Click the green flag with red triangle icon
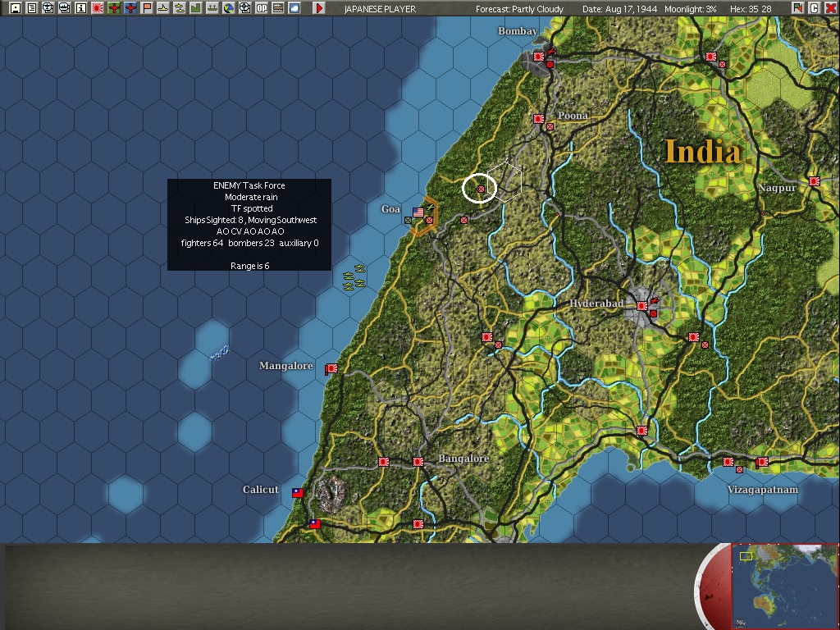The image size is (840, 630). tap(798, 8)
